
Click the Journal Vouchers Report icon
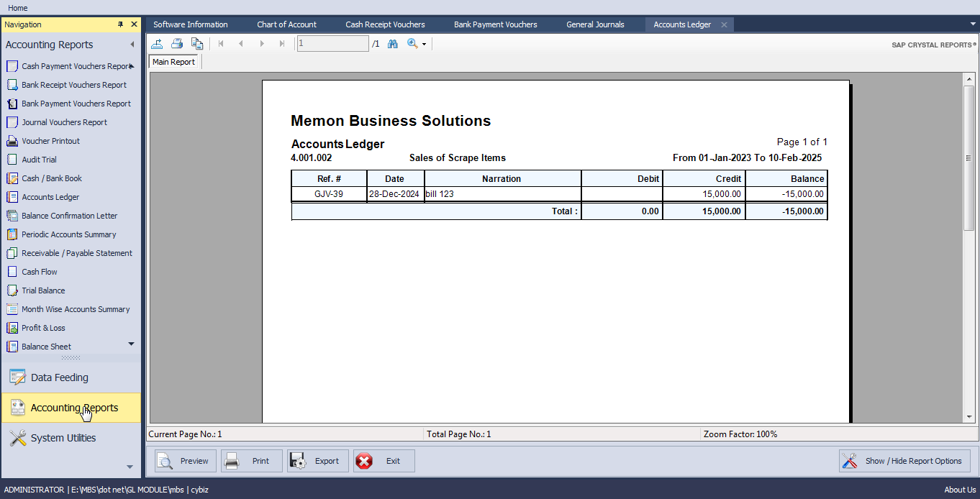coord(12,122)
